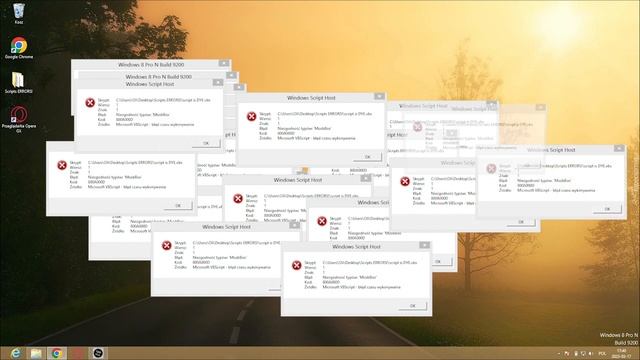
Task: Close the rearmost Windows 8 Pro N Build 9200 window
Action: pyautogui.click(x=224, y=63)
